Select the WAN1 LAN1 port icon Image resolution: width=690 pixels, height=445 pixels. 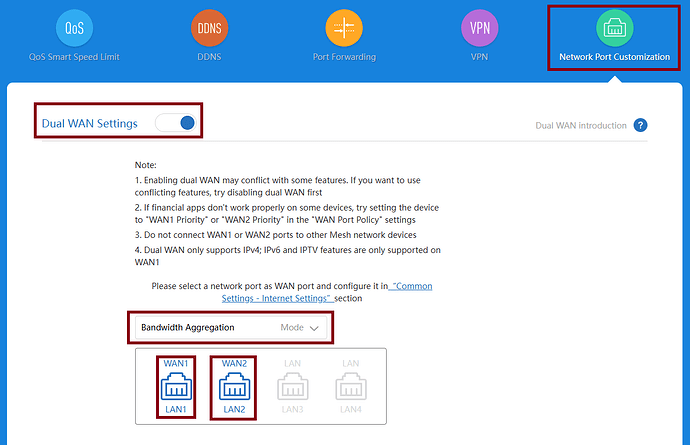pos(176,386)
